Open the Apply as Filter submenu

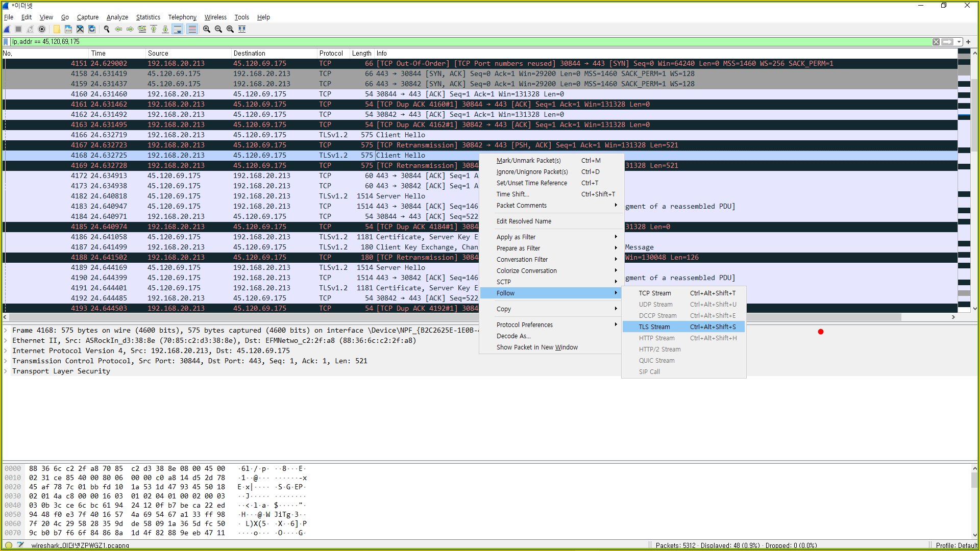pos(516,237)
